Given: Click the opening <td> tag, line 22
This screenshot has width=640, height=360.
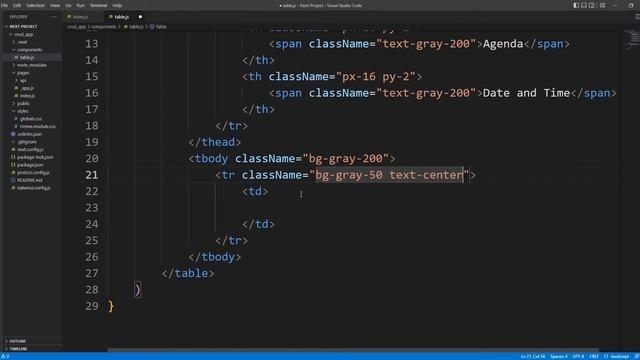Looking at the screenshot, I should click(255, 191).
